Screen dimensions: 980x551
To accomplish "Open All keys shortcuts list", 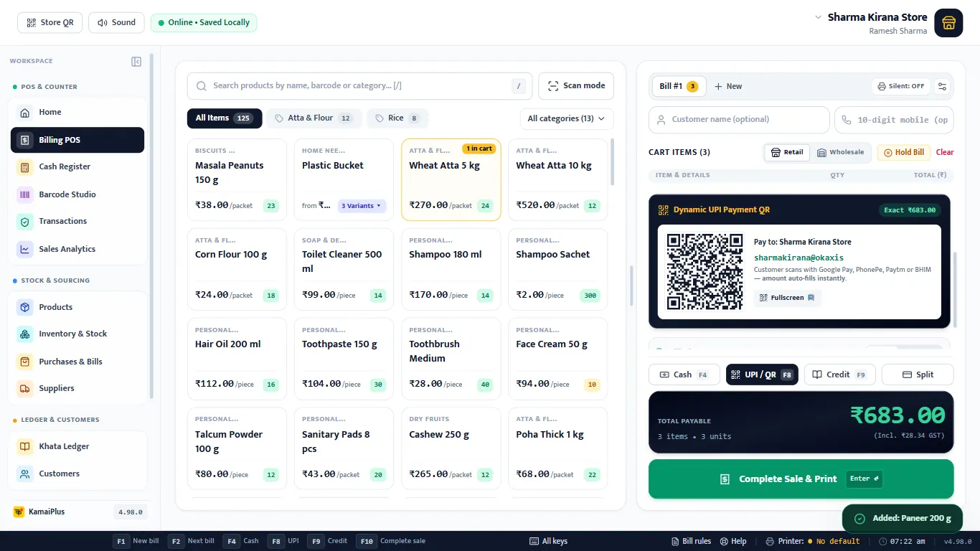I will 548,541.
